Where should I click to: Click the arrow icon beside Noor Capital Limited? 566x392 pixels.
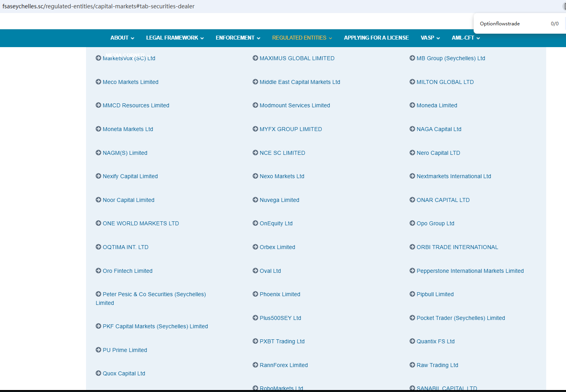(98, 200)
